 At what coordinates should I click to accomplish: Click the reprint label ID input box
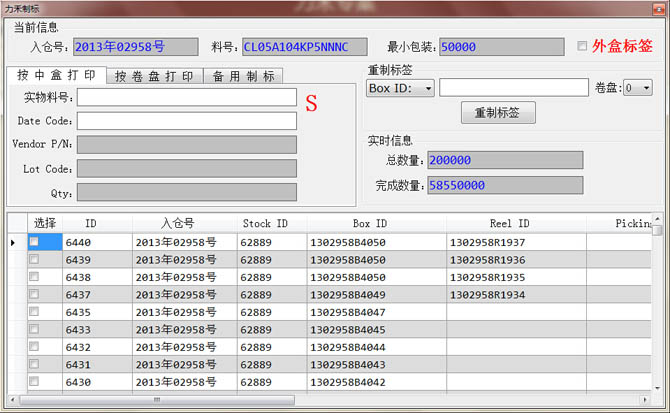click(x=514, y=88)
